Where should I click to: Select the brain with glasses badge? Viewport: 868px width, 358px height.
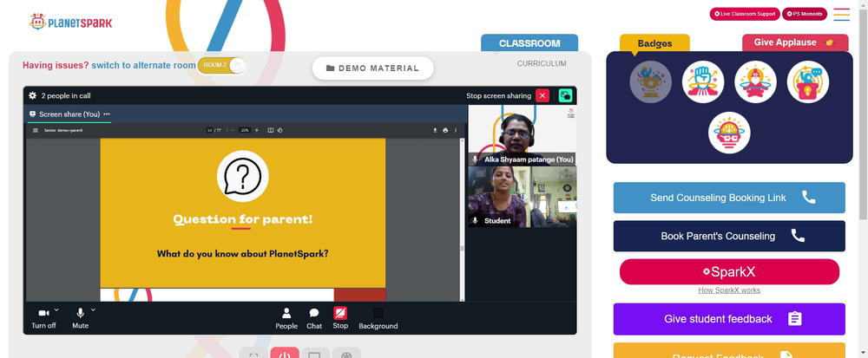(729, 133)
